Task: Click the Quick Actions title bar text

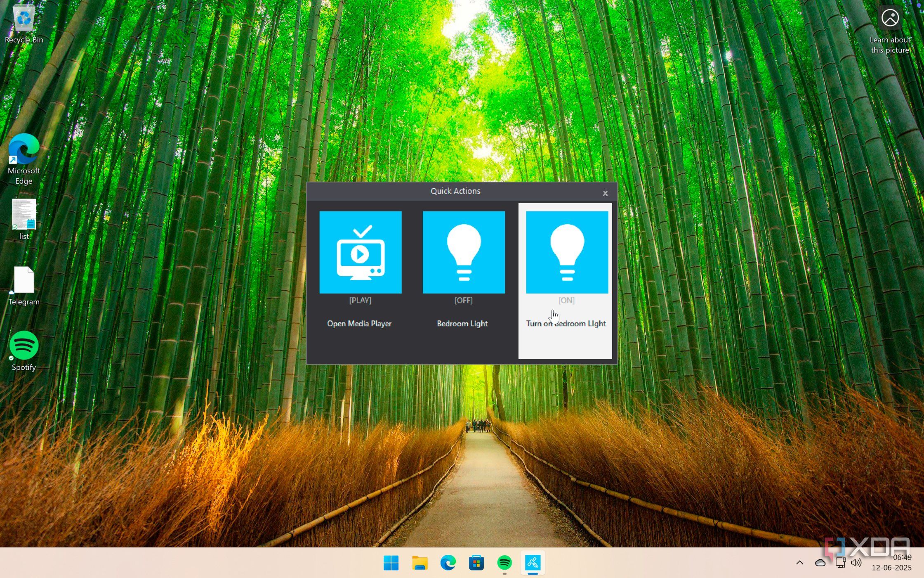Action: (455, 191)
